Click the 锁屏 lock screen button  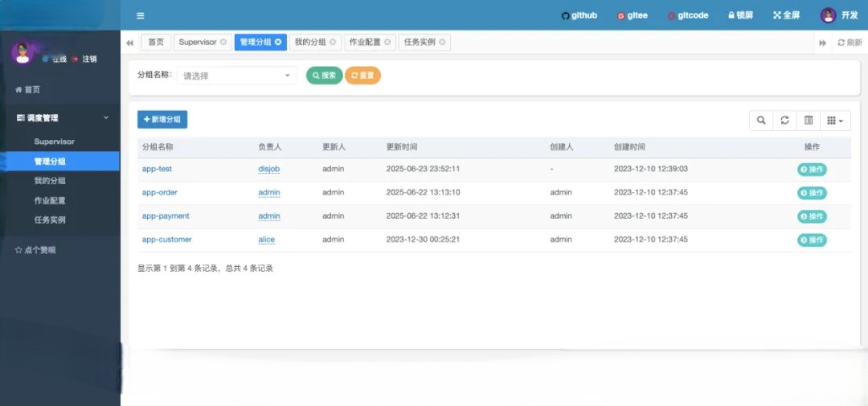[x=740, y=15]
